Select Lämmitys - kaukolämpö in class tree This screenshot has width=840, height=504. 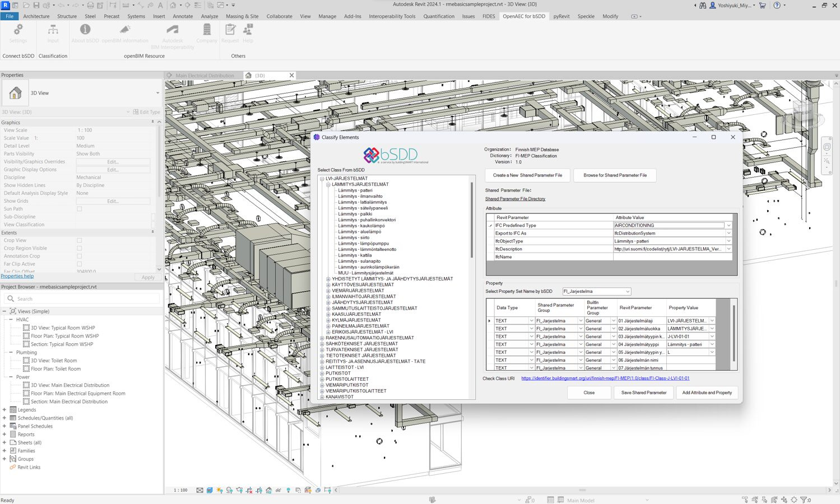[361, 226]
